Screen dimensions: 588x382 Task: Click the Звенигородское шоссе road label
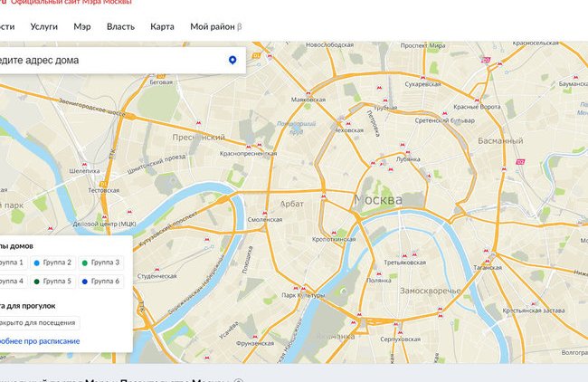[x=92, y=108]
